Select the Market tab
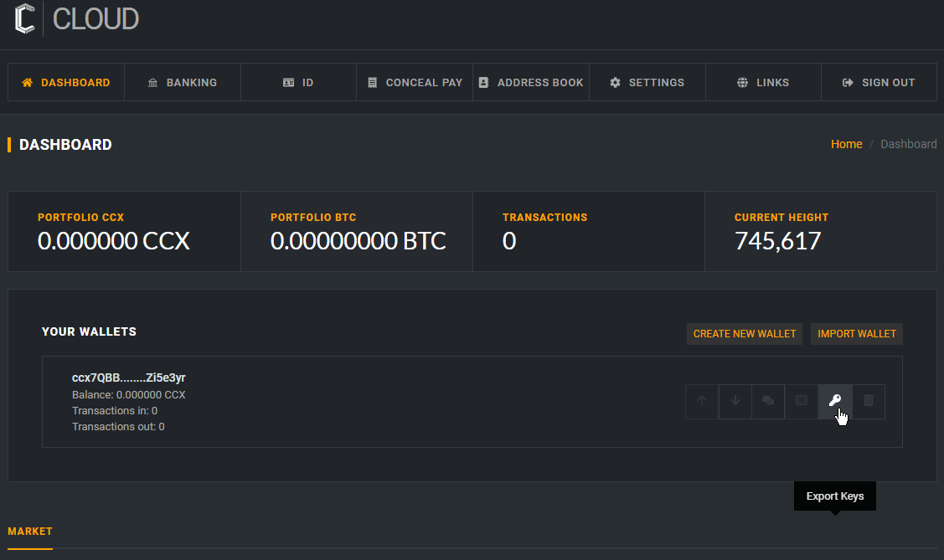 point(30,532)
